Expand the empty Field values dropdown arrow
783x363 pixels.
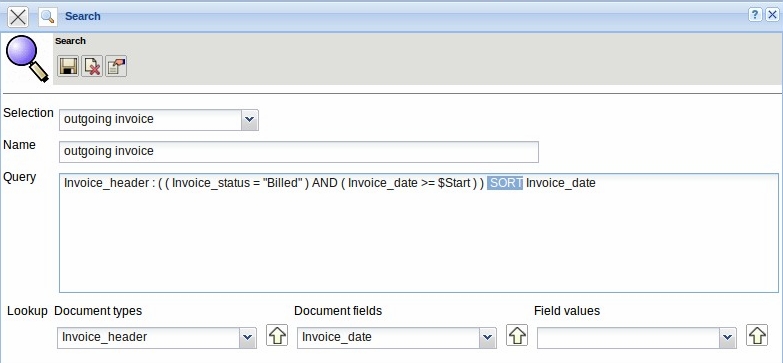tap(728, 338)
